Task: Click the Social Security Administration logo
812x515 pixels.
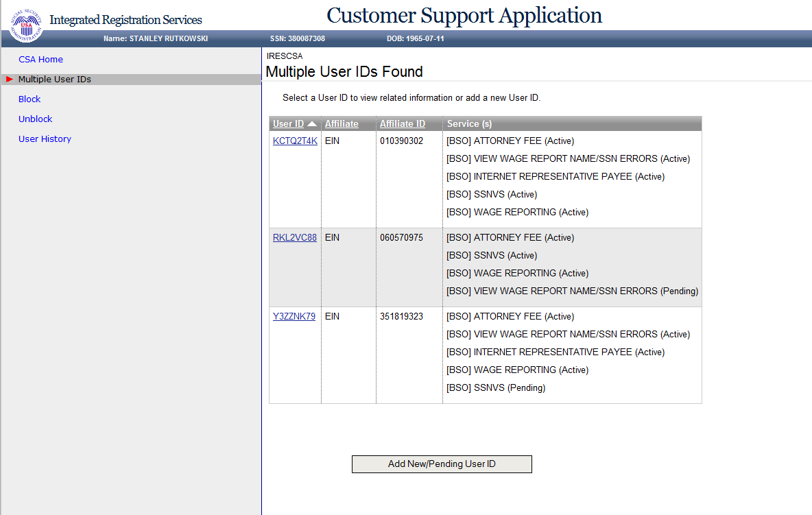Action: click(26, 25)
